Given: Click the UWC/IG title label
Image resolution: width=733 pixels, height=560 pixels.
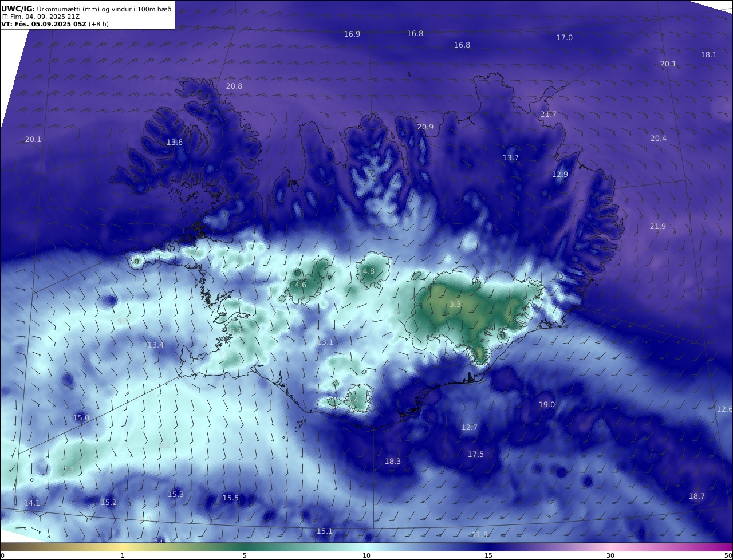Looking at the screenshot, I should click(18, 9).
